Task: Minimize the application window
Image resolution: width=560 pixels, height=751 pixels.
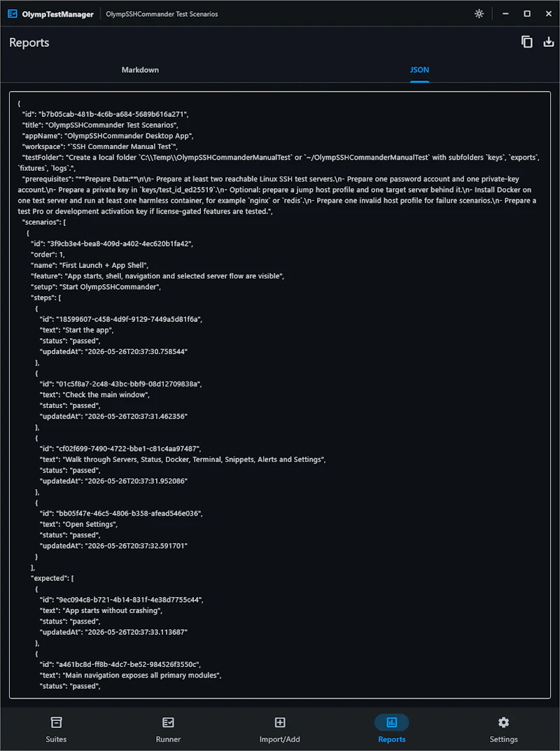Action: pos(505,13)
